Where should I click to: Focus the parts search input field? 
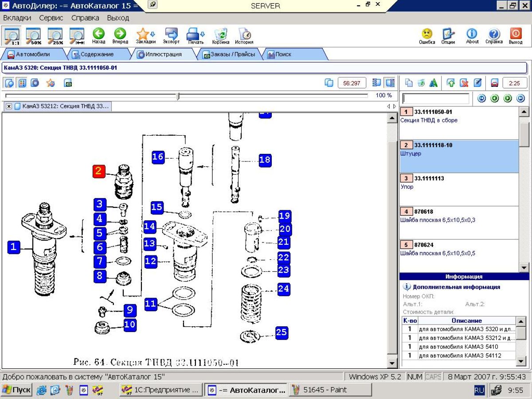pos(435,98)
